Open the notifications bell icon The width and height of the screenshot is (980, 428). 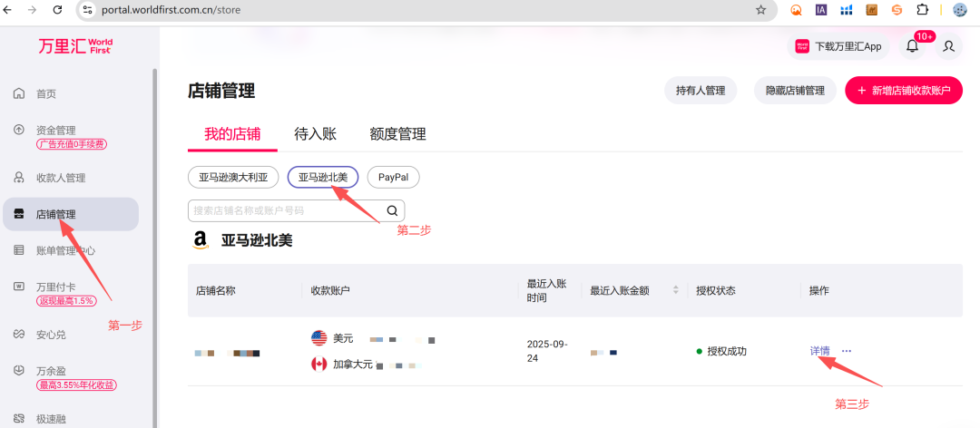pyautogui.click(x=913, y=46)
